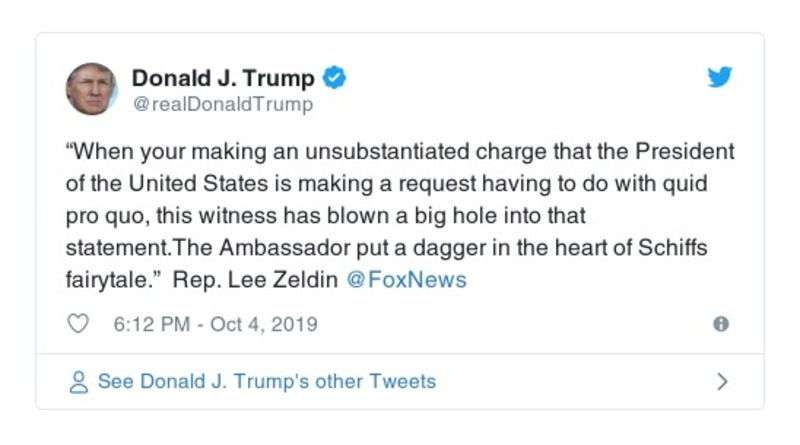800x445 pixels.
Task: Open See Donald J. Trump's other Tweets
Action: [266, 382]
